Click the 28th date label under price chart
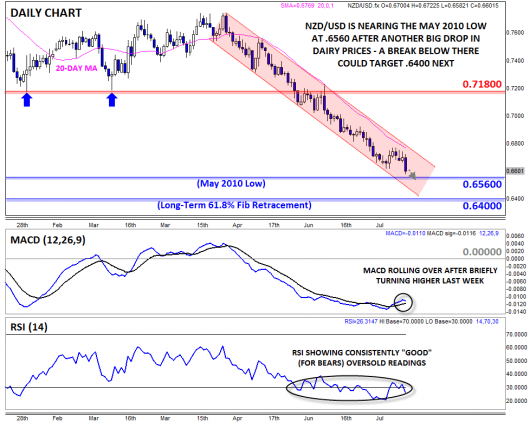This screenshot has height=423, width=530. [22, 225]
